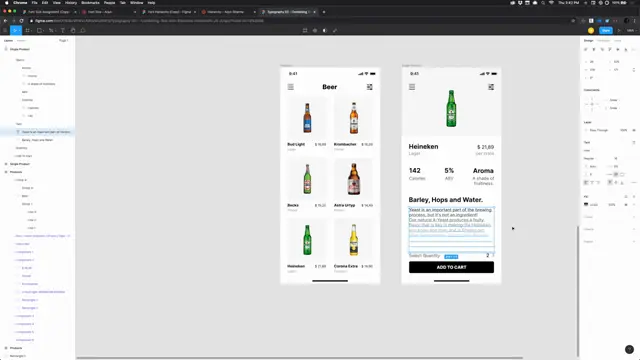Image resolution: width=640 pixels, height=360 pixels.
Task: Switch to the Prototype tab
Action: point(603,40)
